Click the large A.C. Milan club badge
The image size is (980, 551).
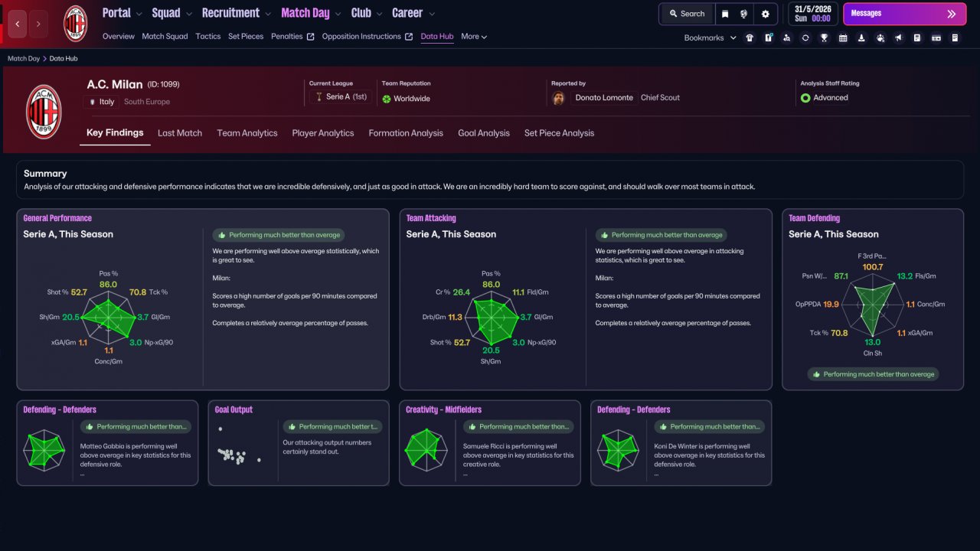click(x=44, y=111)
